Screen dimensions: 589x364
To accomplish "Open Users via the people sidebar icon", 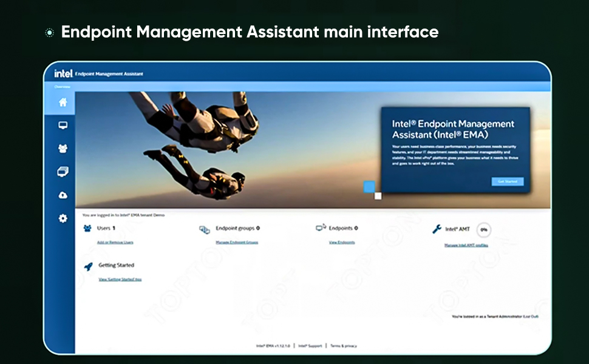I will (63, 149).
